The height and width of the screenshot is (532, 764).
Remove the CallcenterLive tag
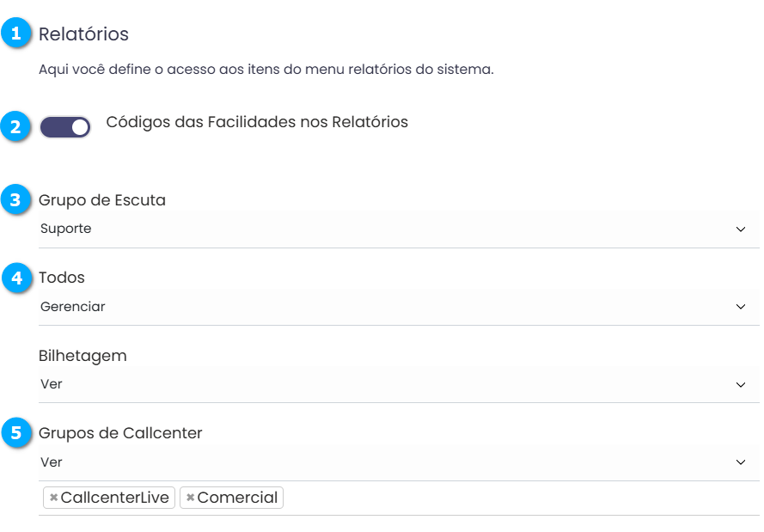tap(53, 498)
